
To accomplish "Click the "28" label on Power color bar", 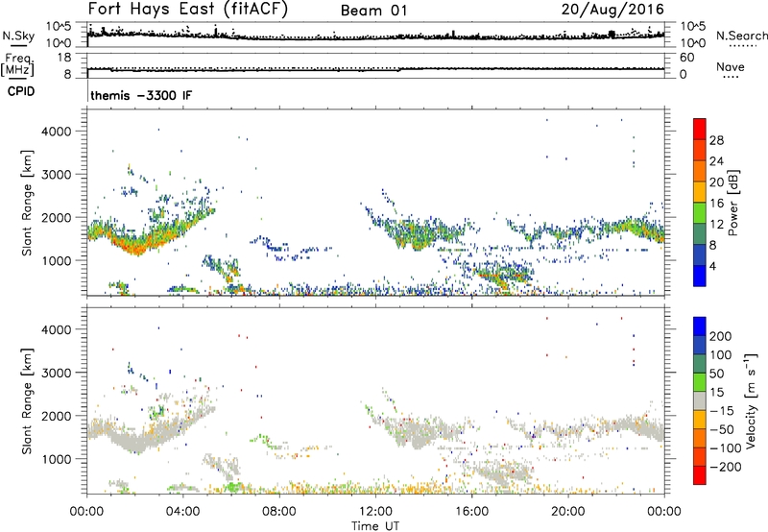I will (716, 140).
